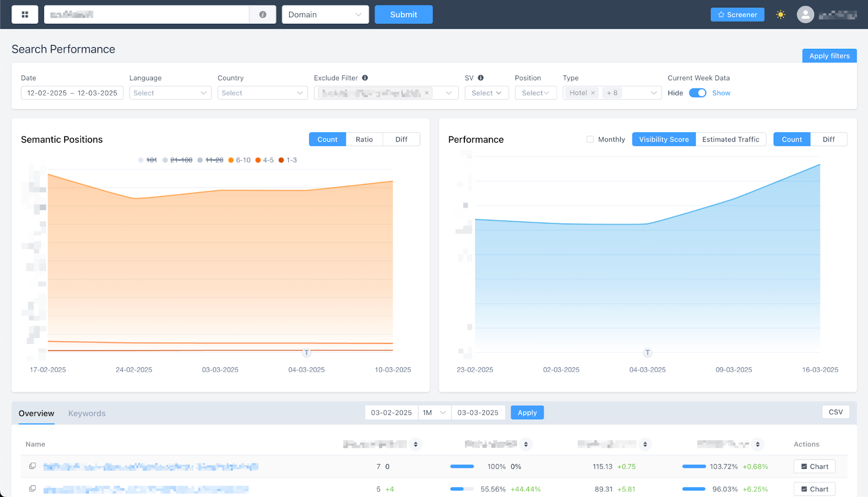Image resolution: width=868 pixels, height=497 pixels.
Task: Click the SV info icon
Action: pos(481,78)
